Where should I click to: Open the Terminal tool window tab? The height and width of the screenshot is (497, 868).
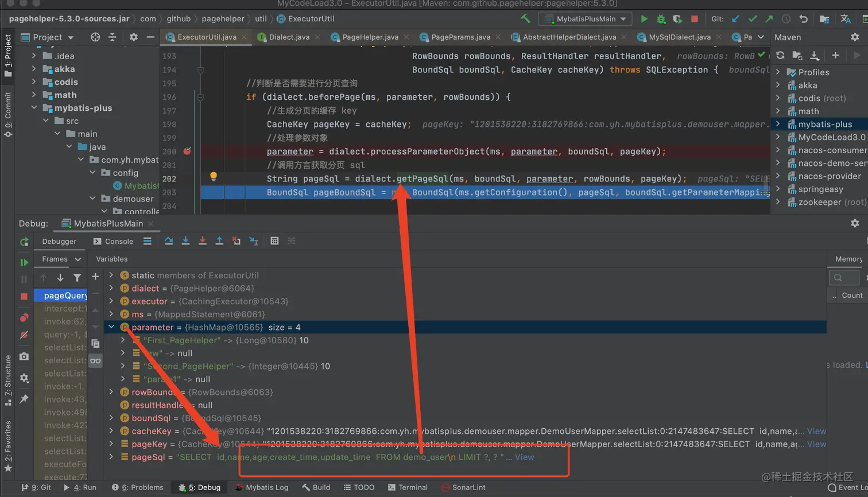(x=408, y=488)
